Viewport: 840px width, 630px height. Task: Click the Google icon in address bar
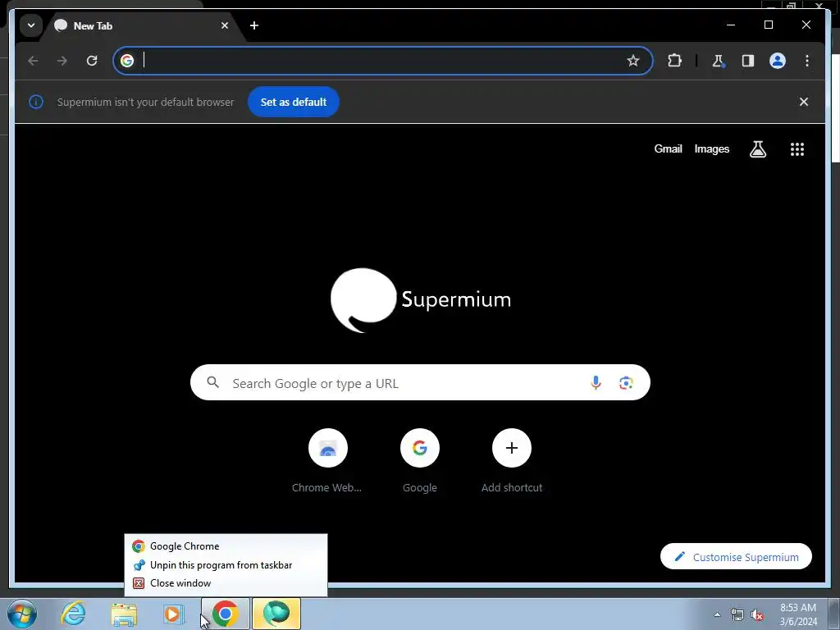pyautogui.click(x=127, y=61)
